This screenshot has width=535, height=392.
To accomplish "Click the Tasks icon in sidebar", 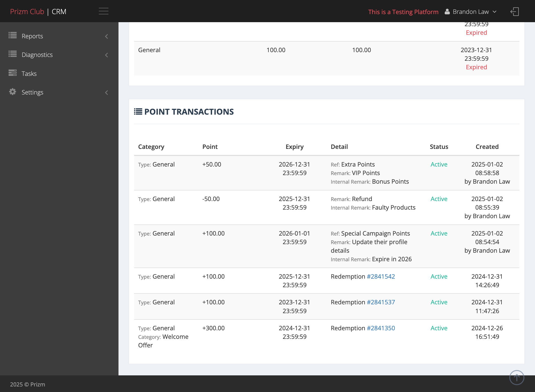I will point(13,73).
